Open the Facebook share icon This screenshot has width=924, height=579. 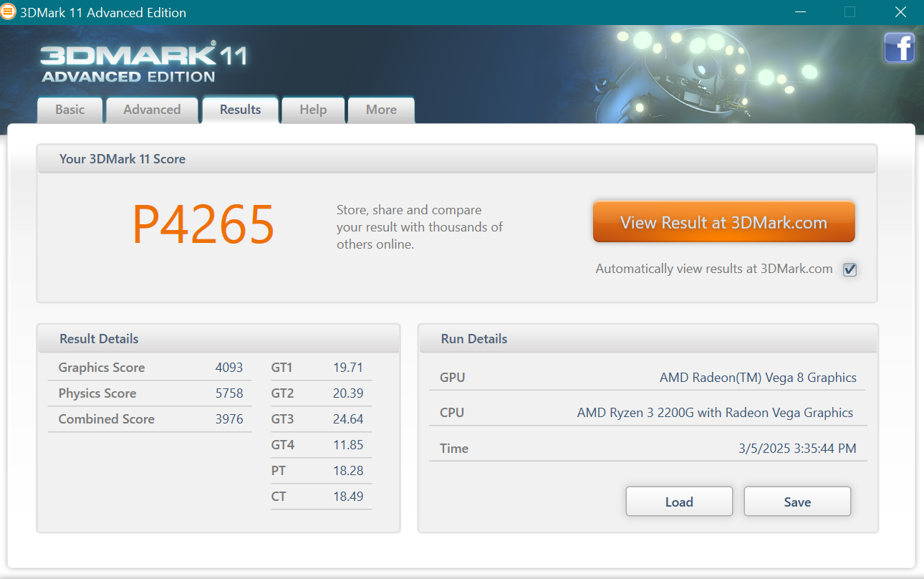tap(899, 48)
